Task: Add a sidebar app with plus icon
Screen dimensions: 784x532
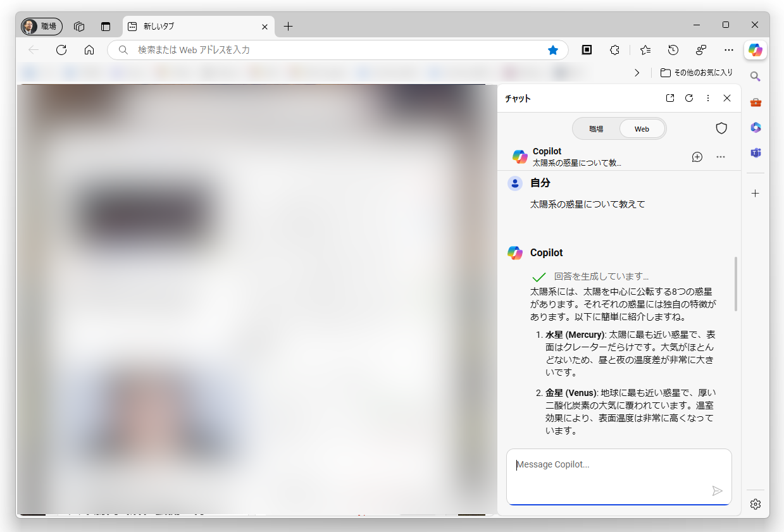Action: click(755, 193)
